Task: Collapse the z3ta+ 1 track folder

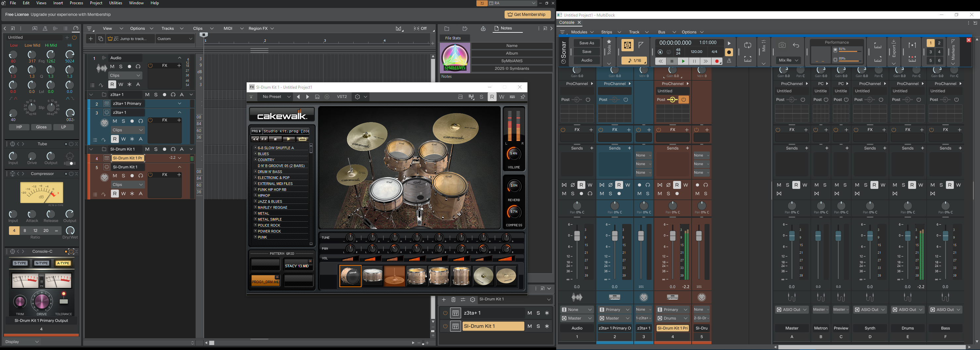Action: (91, 95)
